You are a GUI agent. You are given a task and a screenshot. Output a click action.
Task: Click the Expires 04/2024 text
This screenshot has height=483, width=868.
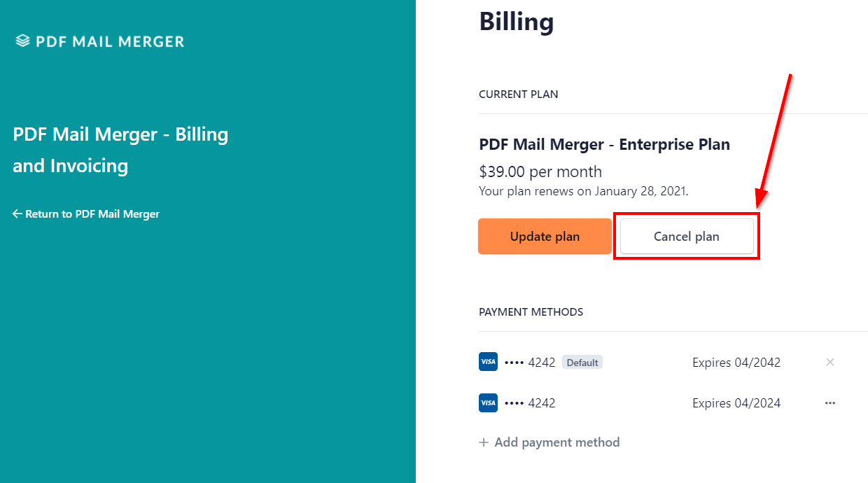click(736, 403)
